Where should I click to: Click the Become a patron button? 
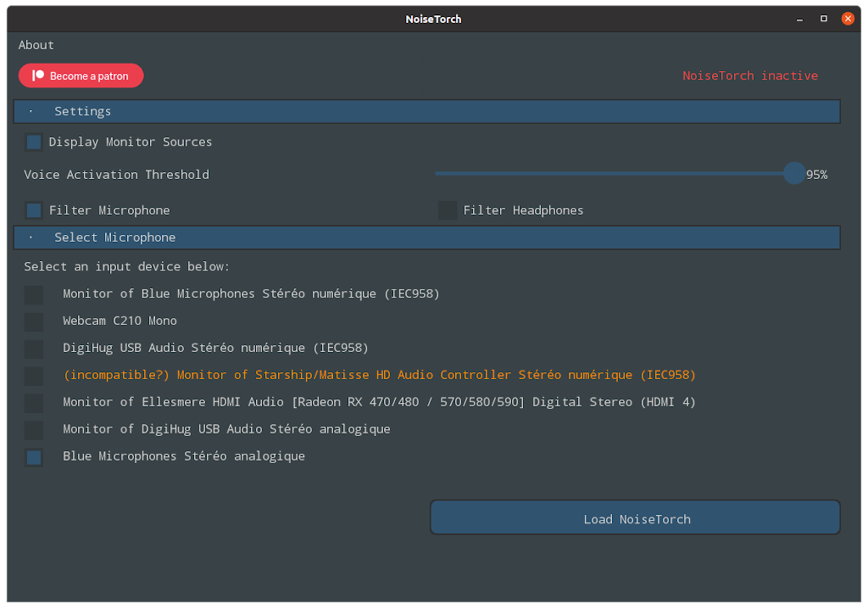click(x=81, y=76)
